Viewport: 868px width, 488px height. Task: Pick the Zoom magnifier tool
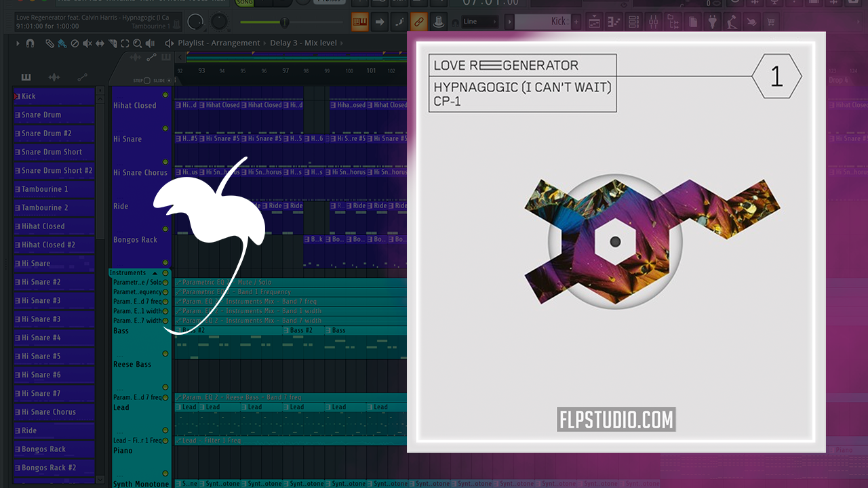point(138,43)
